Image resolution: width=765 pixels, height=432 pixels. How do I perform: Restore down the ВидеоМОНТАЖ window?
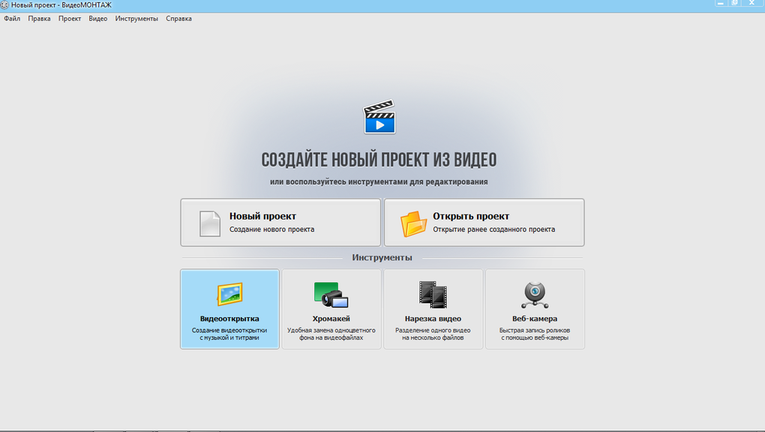[x=735, y=3]
